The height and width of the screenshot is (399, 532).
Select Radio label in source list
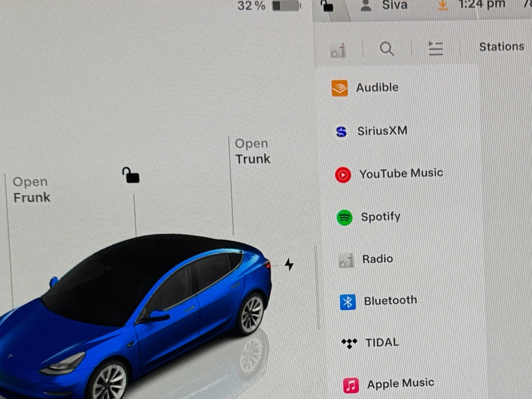[x=377, y=259]
